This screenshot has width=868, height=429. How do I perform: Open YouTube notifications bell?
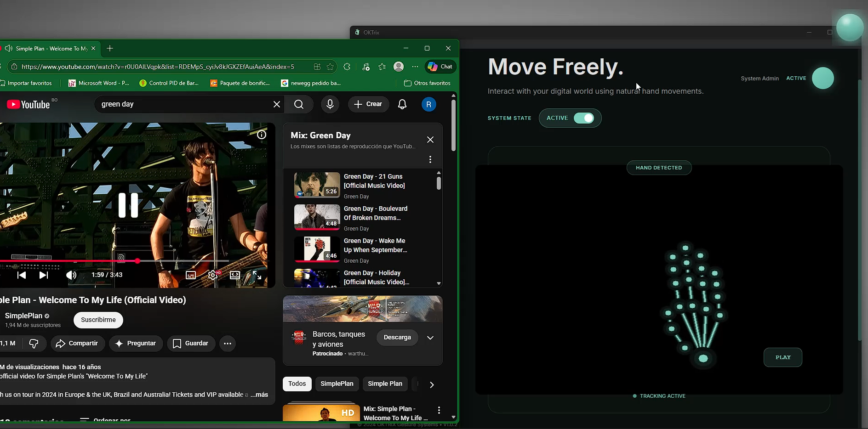[x=402, y=104]
